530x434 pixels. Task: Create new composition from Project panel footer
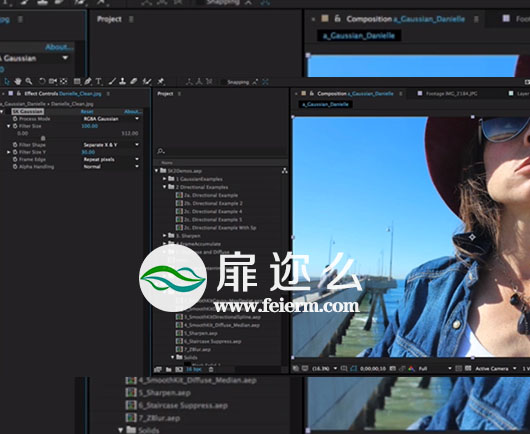pos(179,369)
